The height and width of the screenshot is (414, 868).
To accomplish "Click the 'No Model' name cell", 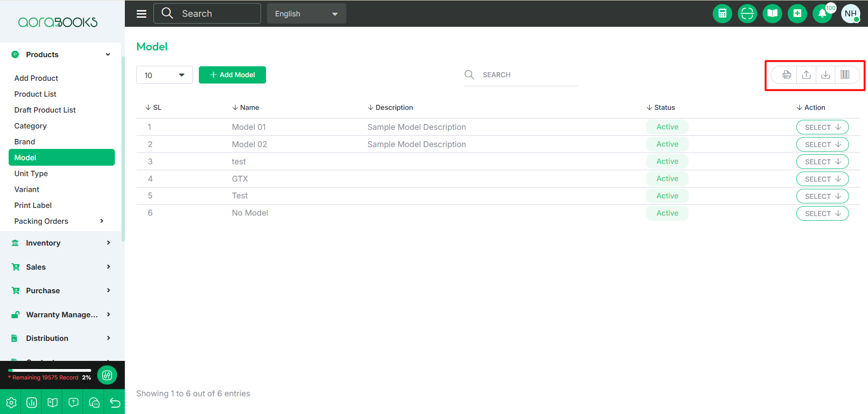I will click(x=250, y=213).
